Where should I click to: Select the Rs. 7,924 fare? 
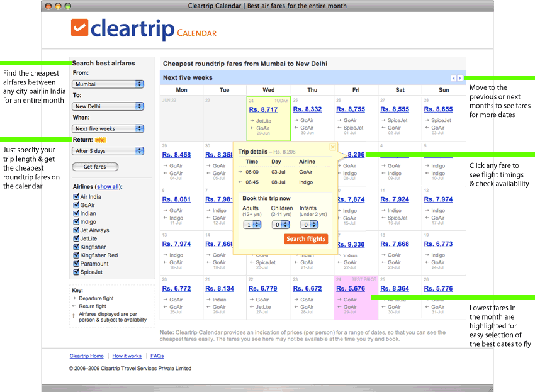click(395, 199)
